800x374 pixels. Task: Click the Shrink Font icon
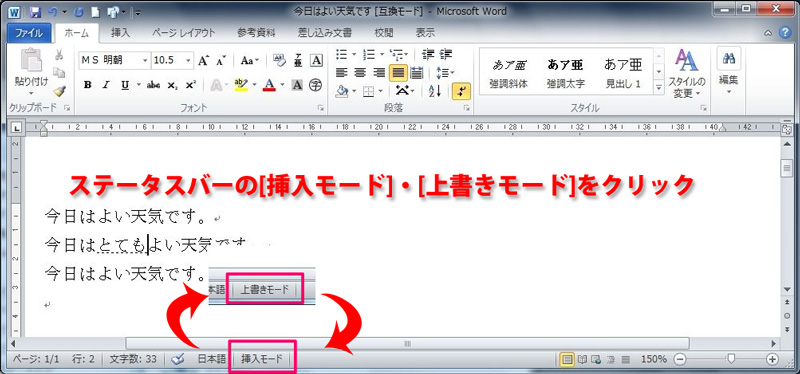point(221,61)
